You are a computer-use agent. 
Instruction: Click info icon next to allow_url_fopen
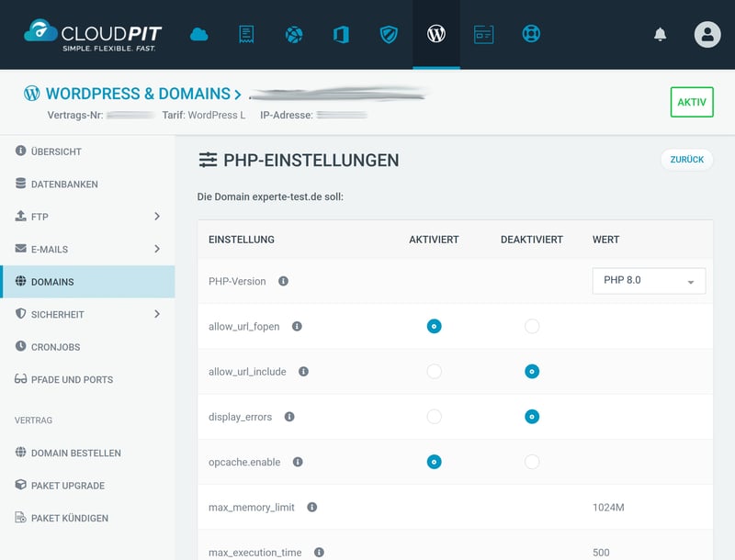point(297,326)
